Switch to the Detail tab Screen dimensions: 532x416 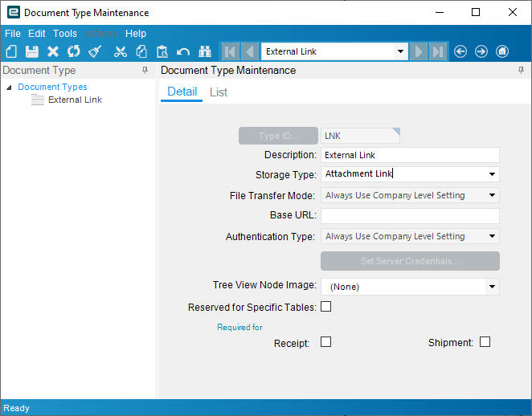[x=182, y=92]
